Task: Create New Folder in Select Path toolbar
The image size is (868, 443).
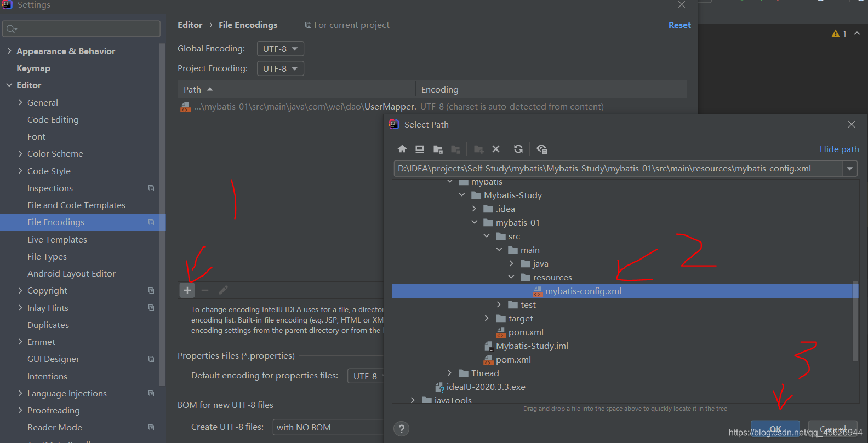Action: pos(478,149)
